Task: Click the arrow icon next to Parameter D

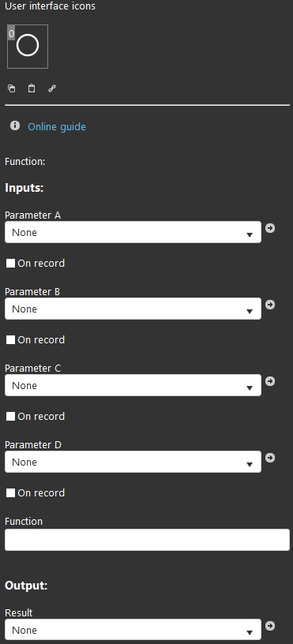Action: pyautogui.click(x=270, y=458)
